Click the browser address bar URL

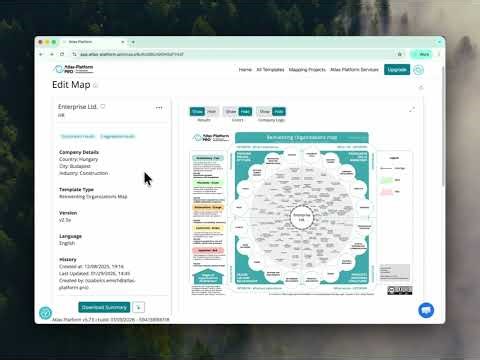coord(132,54)
